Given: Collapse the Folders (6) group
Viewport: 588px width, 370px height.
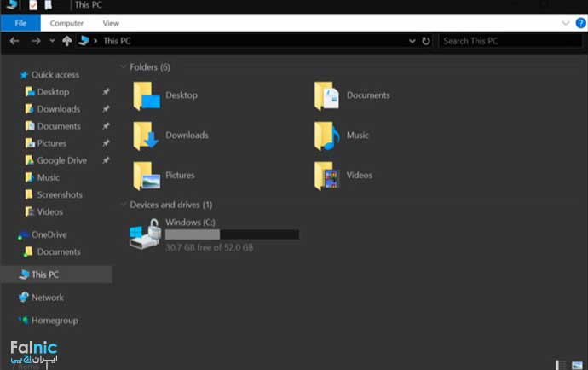Looking at the screenshot, I should [x=124, y=67].
